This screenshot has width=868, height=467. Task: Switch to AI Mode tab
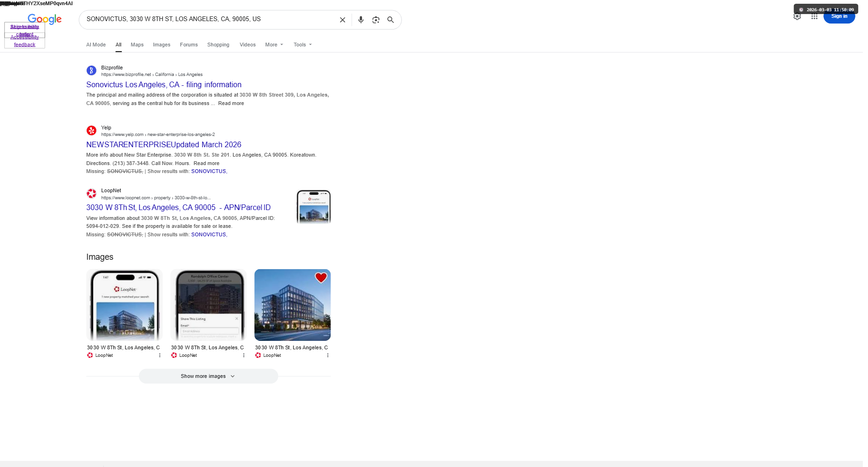(96, 45)
